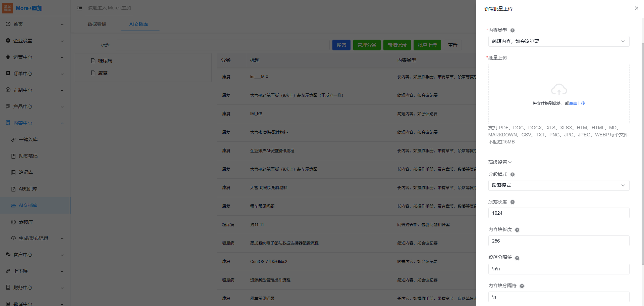644x306 pixels.
Task: Click the help icon next to 段落长度
Action: [513, 202]
